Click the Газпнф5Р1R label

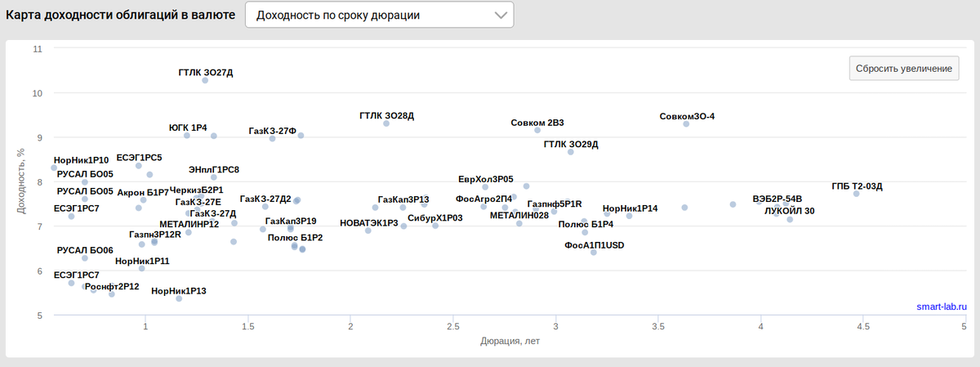click(555, 204)
